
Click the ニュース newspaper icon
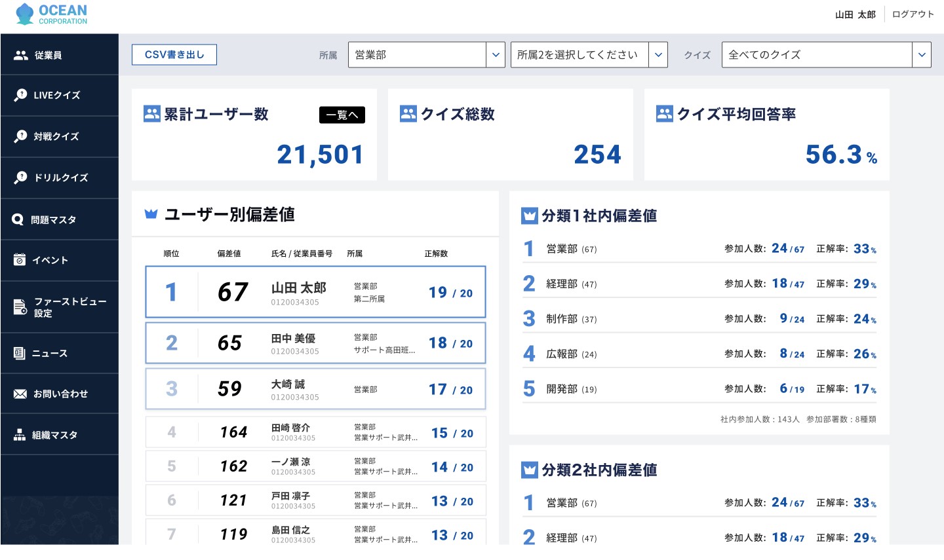tap(20, 354)
